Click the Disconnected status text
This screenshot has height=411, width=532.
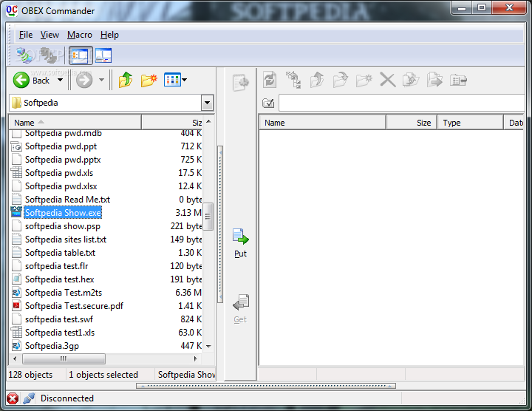tap(66, 398)
